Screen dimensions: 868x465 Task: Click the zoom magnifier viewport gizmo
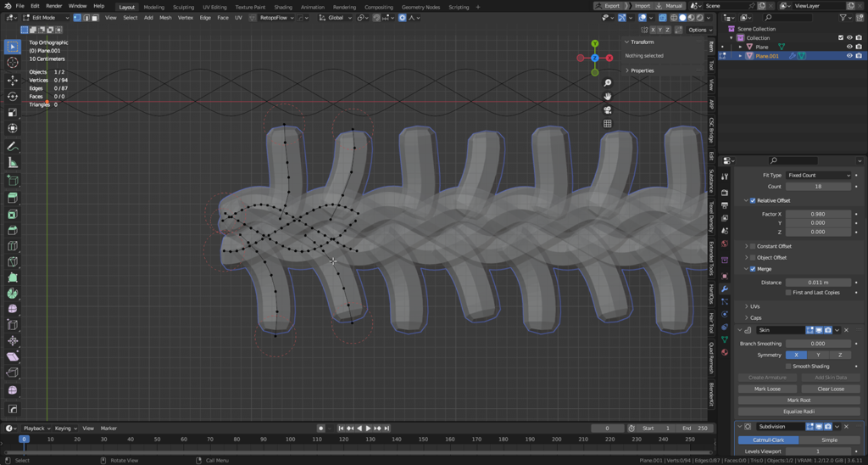(608, 83)
